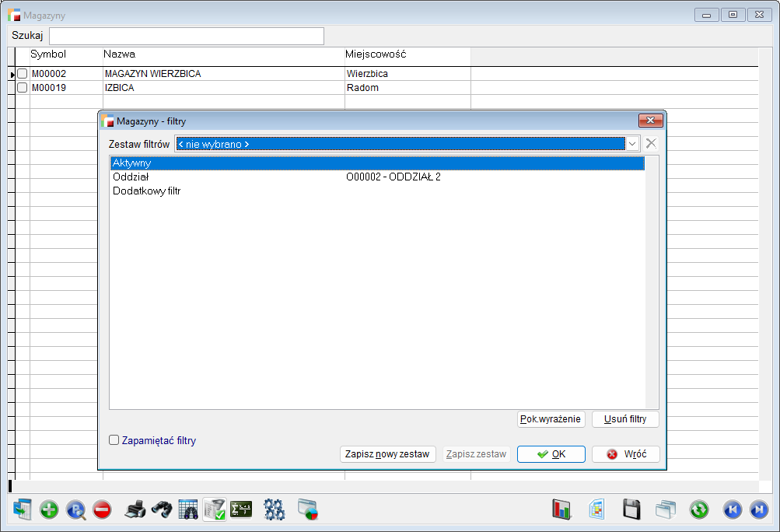This screenshot has height=532, width=780.
Task: Click the binoculars search icon
Action: (x=162, y=510)
